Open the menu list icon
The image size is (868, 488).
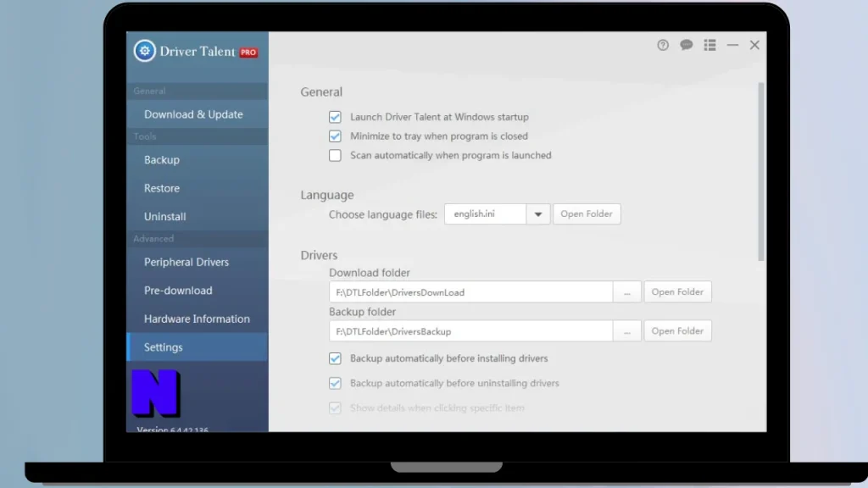[x=709, y=45]
